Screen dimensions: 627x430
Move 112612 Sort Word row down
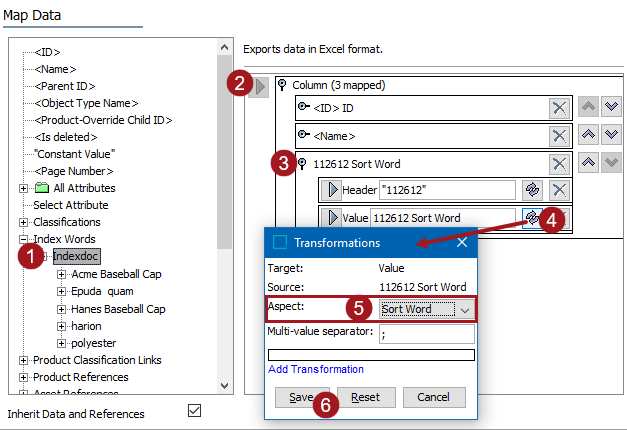(x=611, y=162)
